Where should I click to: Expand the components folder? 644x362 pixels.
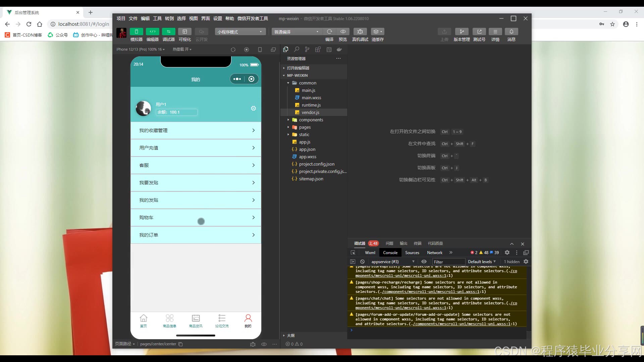point(311,120)
